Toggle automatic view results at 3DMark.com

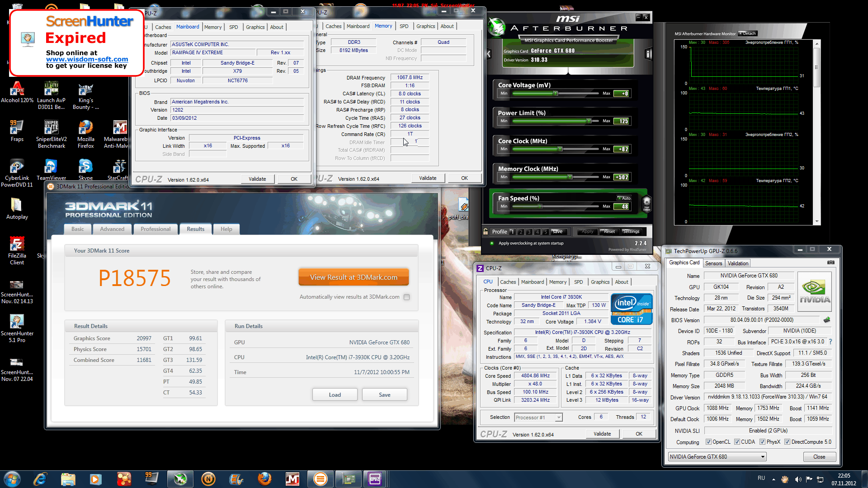tap(406, 297)
